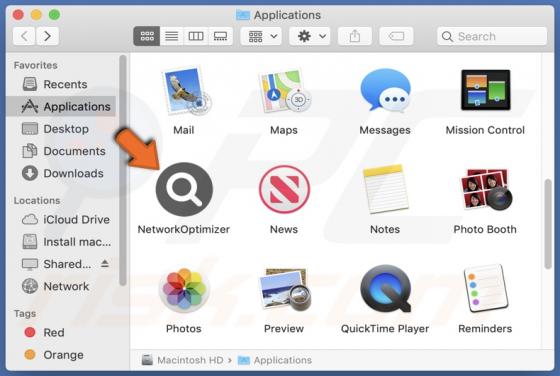The height and width of the screenshot is (376, 560).
Task: Select the Notes app icon
Action: (x=385, y=189)
